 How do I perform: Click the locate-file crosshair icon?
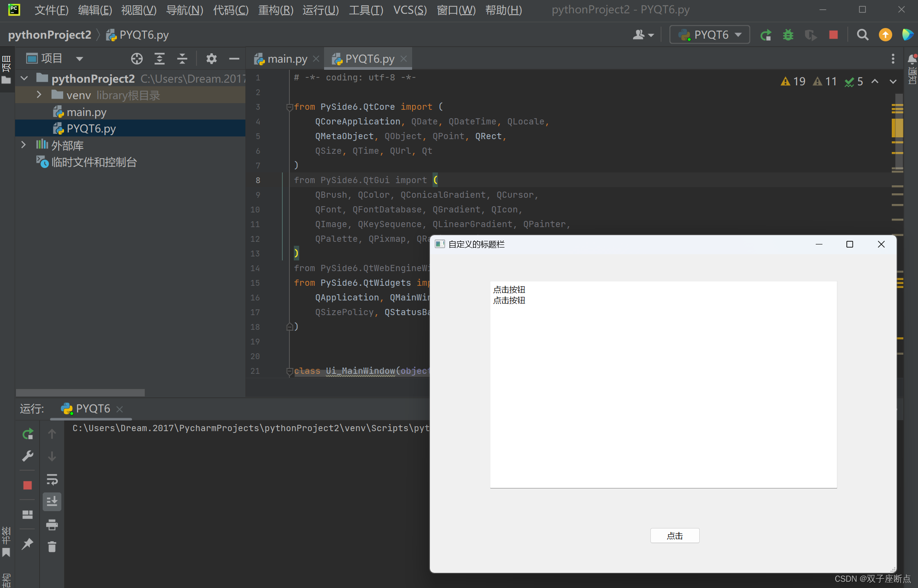[x=136, y=59]
